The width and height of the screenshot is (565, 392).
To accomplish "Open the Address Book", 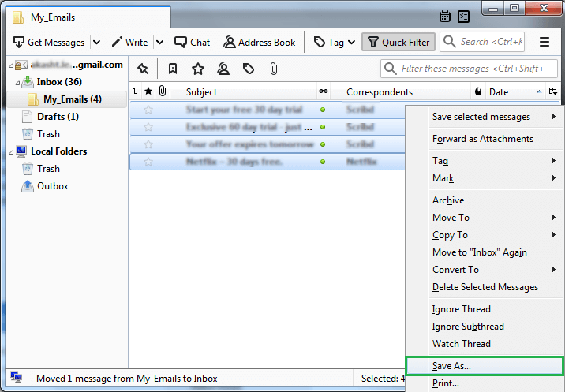I will [260, 42].
